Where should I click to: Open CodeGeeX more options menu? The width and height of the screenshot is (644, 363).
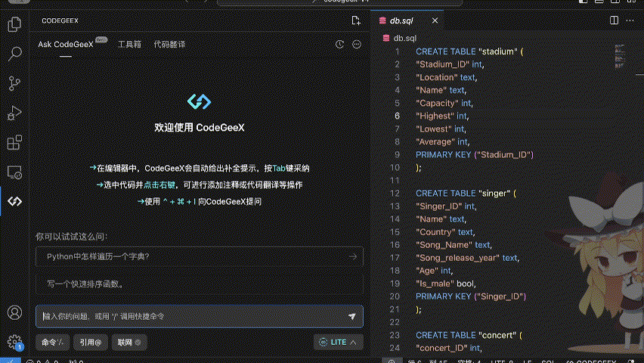pyautogui.click(x=357, y=45)
